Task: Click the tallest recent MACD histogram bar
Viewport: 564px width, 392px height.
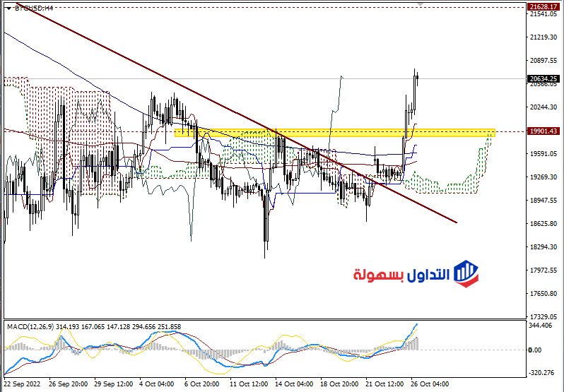Action: tap(417, 343)
